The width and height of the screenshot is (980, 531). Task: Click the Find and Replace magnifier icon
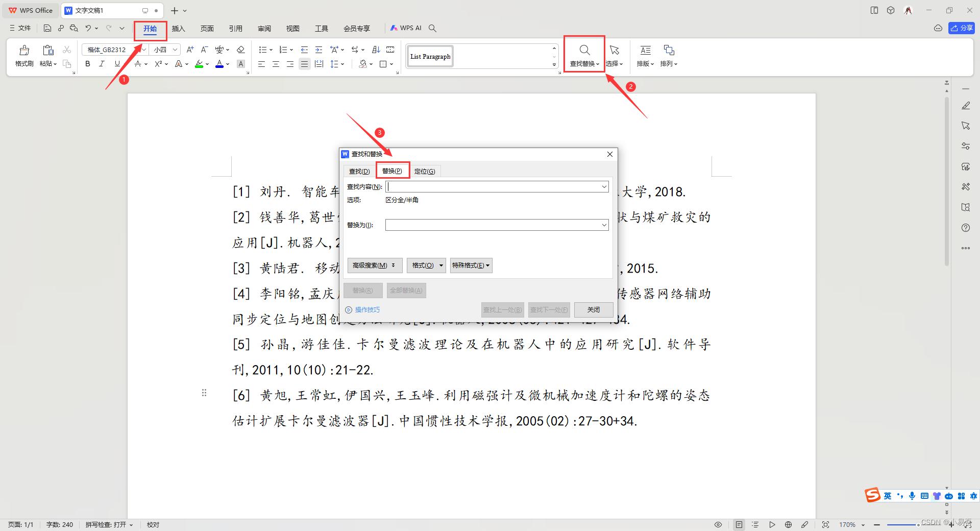coord(584,50)
